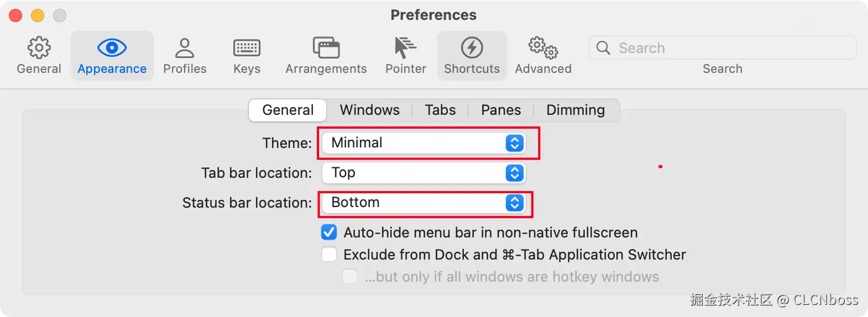Switch to the Dimming tab
Image resolution: width=868 pixels, height=317 pixels.
[575, 110]
